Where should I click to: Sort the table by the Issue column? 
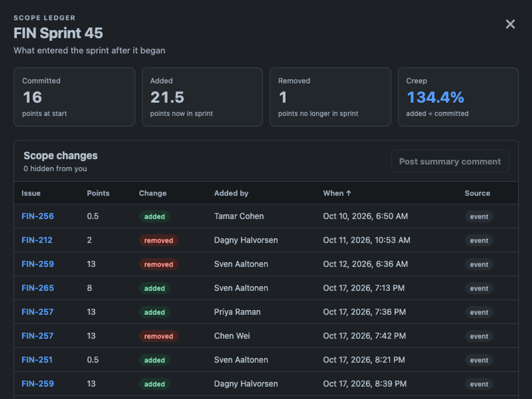[x=31, y=193]
